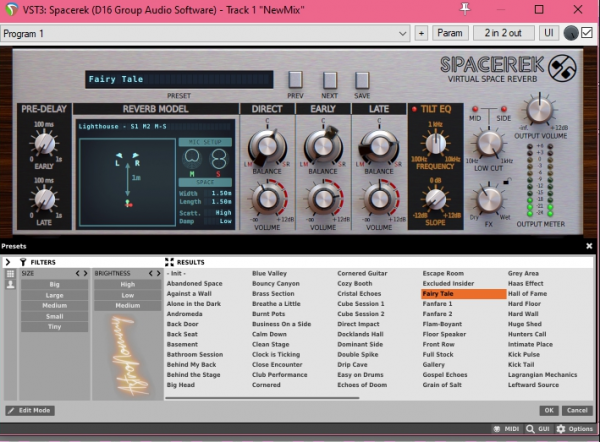Click the M microphone pattern icon
The image size is (600, 442).
click(192, 160)
